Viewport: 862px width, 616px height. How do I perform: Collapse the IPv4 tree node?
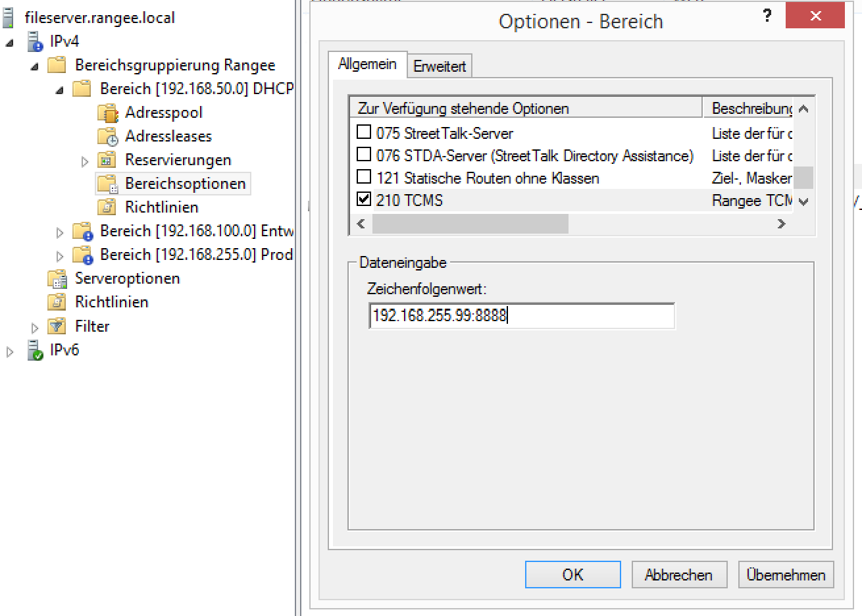pyautogui.click(x=10, y=43)
